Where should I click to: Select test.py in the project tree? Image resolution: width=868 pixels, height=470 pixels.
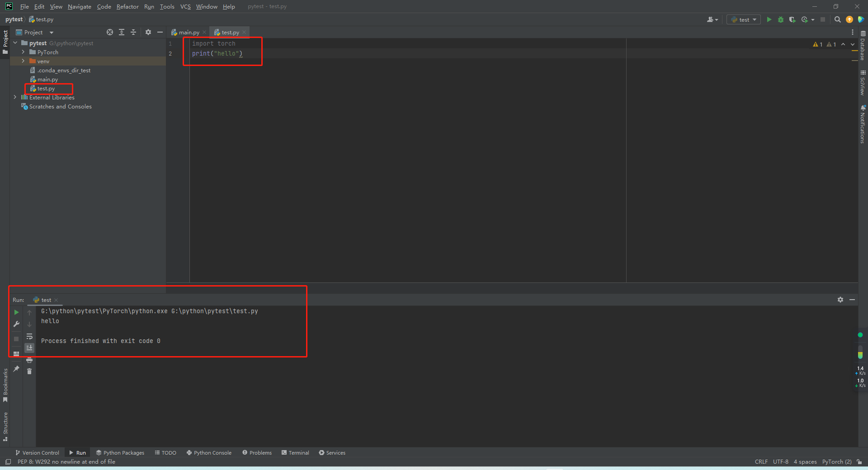point(46,88)
